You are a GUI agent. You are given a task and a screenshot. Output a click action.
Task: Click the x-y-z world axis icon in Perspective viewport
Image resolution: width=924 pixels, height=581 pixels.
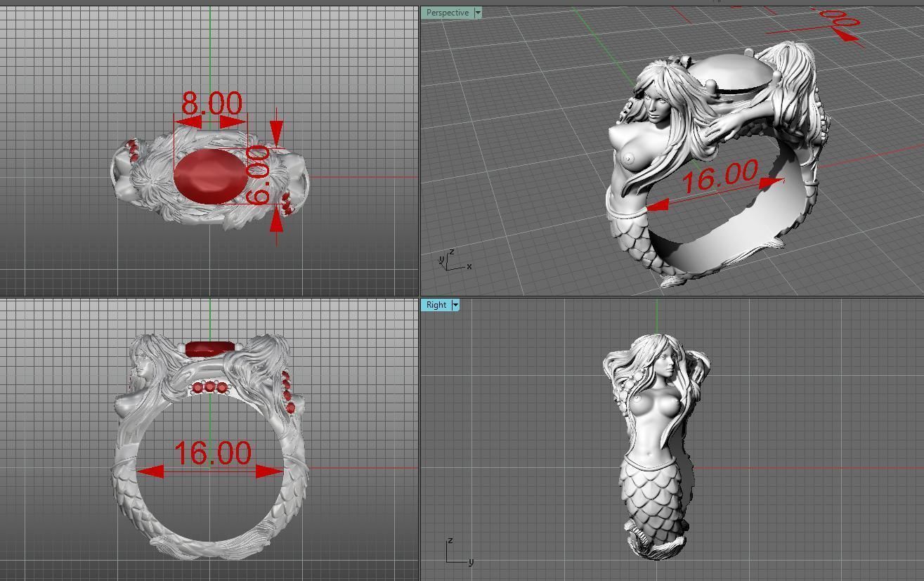[454, 261]
